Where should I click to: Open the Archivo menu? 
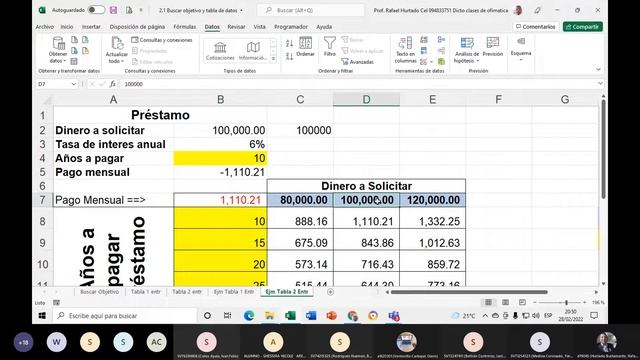(44, 27)
